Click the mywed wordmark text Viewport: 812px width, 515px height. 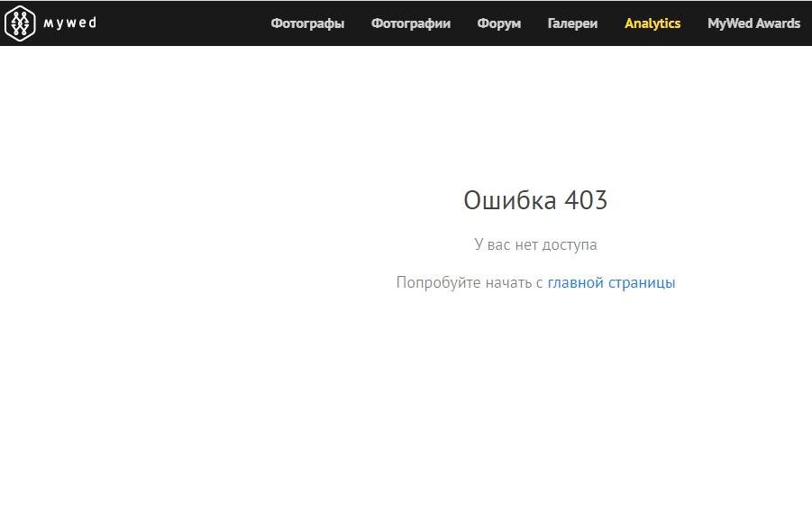(70, 23)
